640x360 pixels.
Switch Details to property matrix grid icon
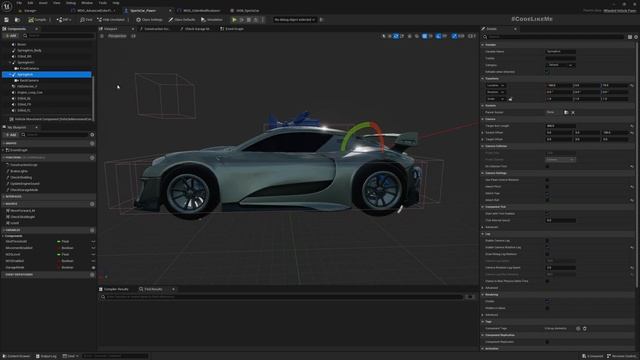click(630, 37)
